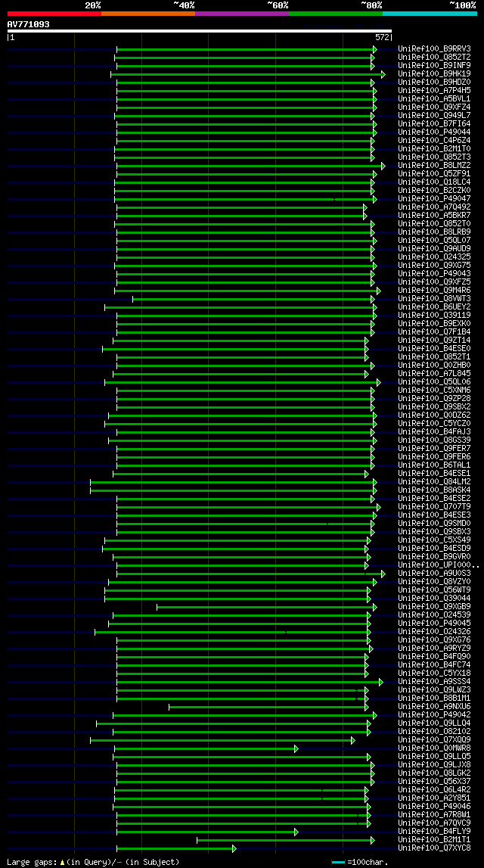Click the cyan ~100% identity legend segment
This screenshot has height=868, width=484.
point(430,14)
